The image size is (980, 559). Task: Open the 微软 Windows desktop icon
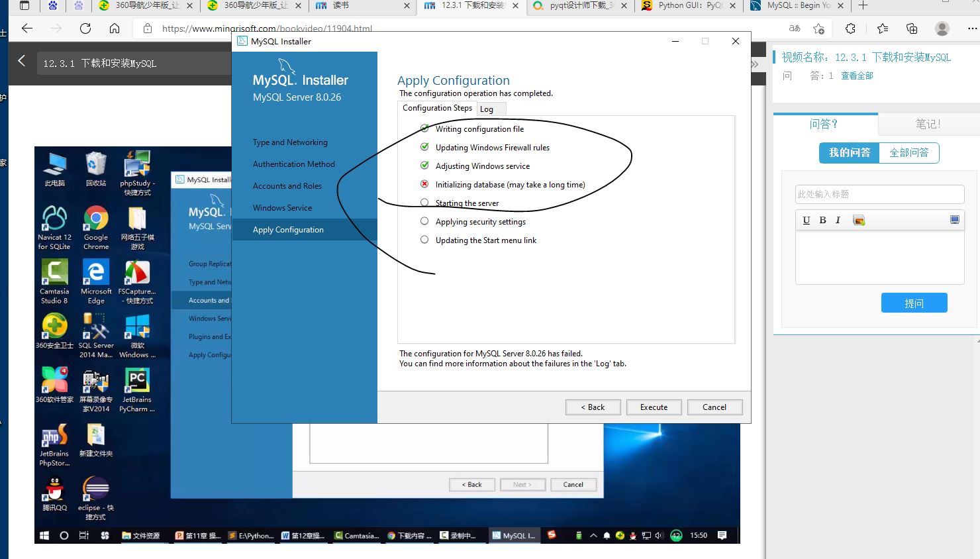point(137,336)
